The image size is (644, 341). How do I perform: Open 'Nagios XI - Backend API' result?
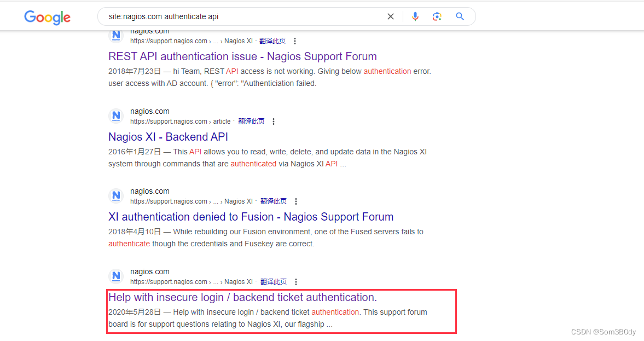168,137
